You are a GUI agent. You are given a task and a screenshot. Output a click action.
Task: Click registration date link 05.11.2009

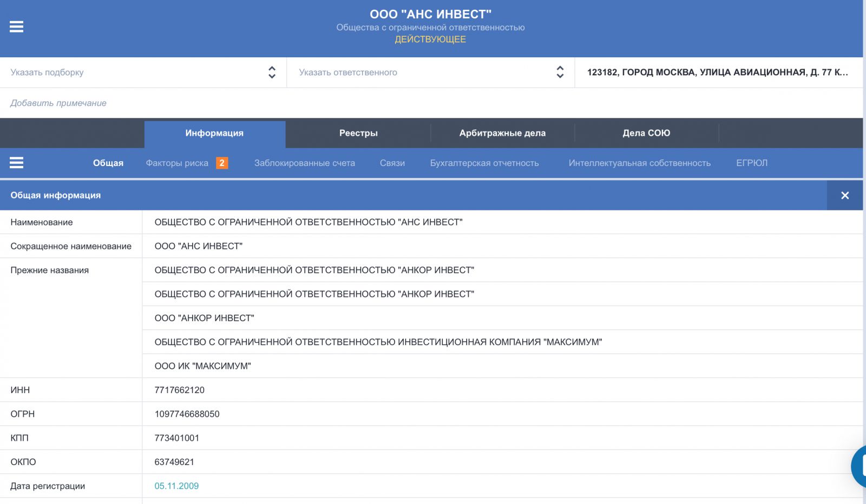coord(176,486)
